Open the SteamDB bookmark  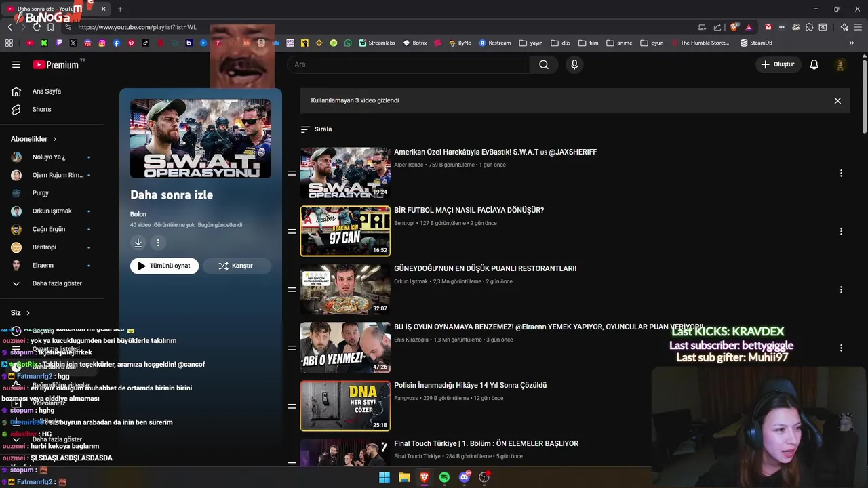(756, 43)
